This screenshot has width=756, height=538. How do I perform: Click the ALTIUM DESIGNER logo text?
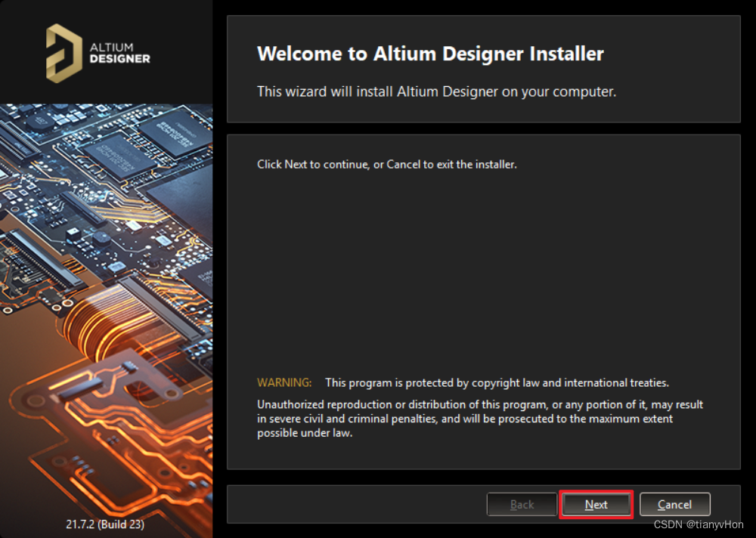[119, 53]
